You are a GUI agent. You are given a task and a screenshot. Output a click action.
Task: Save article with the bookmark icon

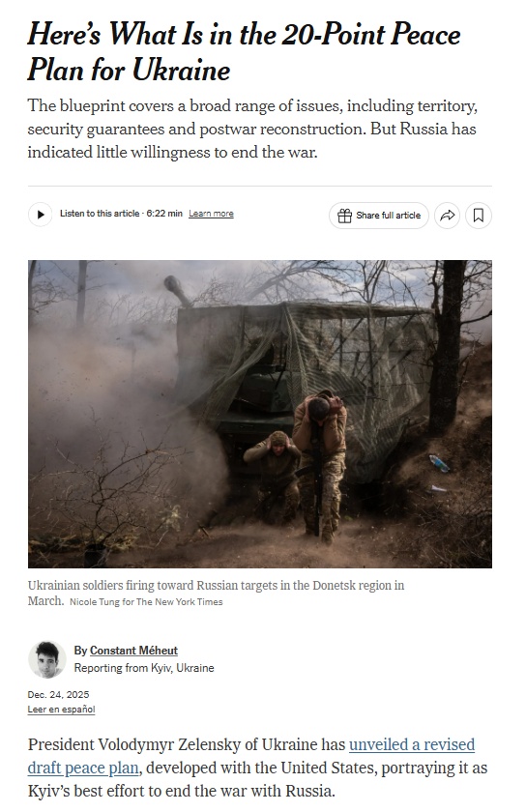[x=479, y=216]
